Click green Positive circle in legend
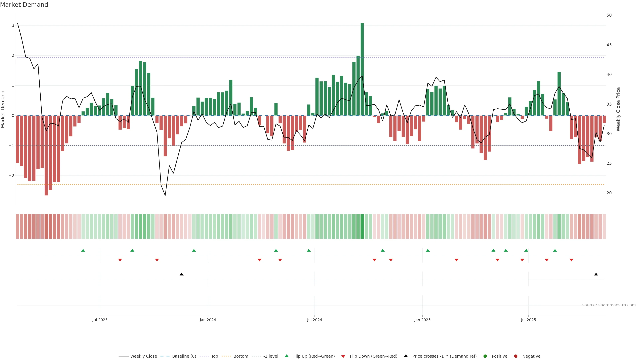This screenshot has width=644, height=362. point(485,356)
